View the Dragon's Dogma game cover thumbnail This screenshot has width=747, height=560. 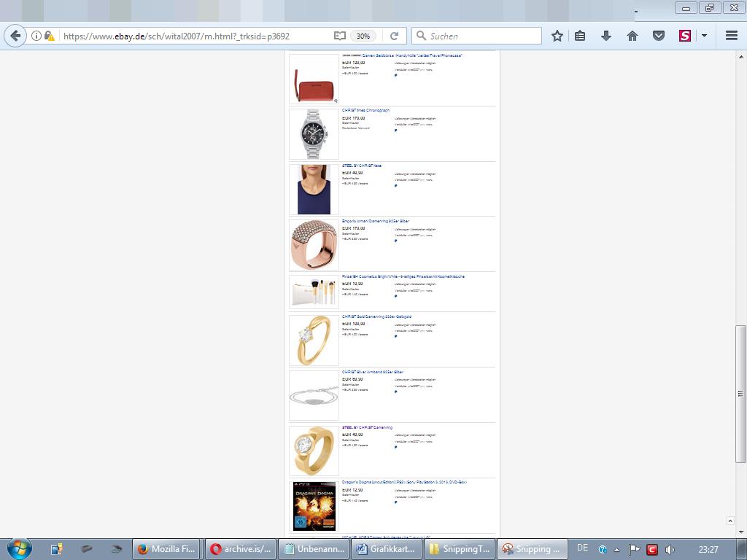(314, 506)
